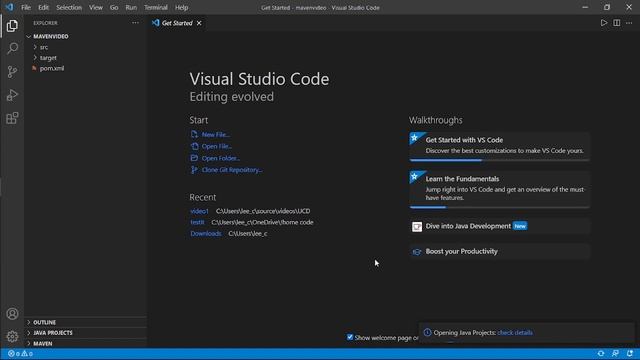Viewport: 640px width, 360px height.
Task: Click the errors and warnings status bar indicator
Action: [20, 353]
